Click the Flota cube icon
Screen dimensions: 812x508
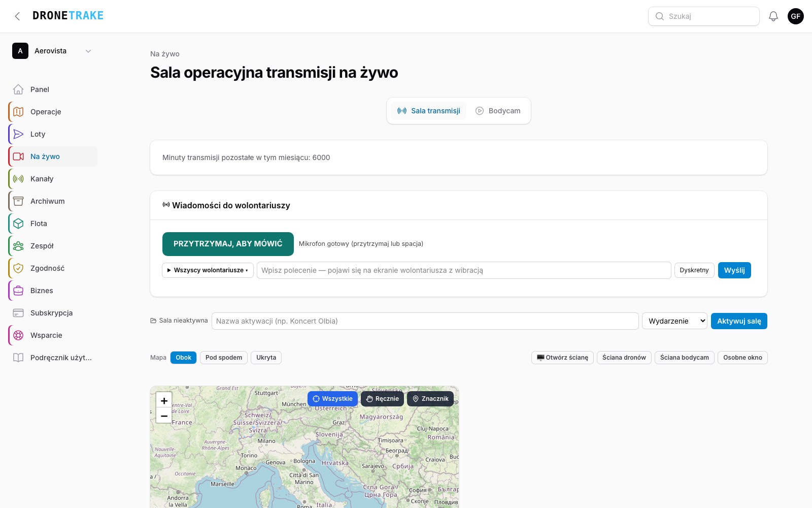[x=18, y=224]
